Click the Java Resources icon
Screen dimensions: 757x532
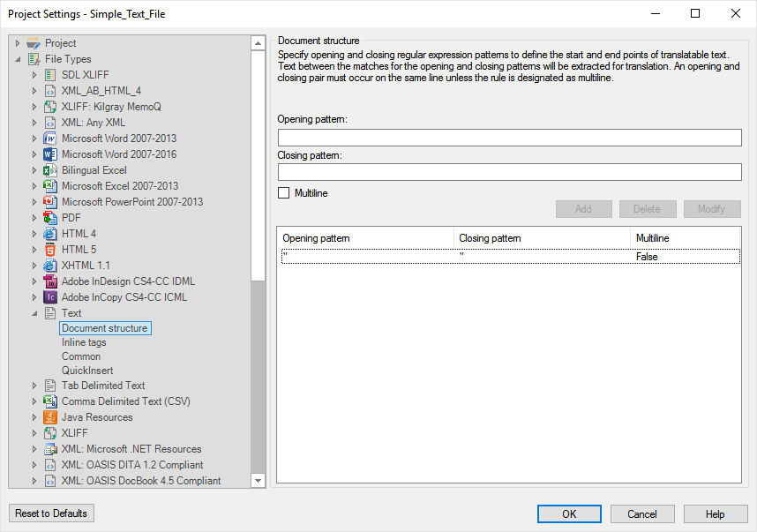click(x=50, y=417)
